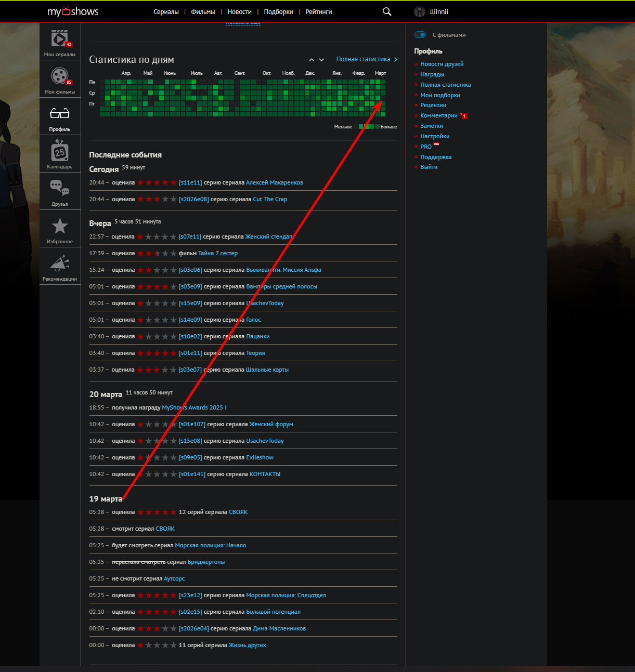Select the Профиль glasses icon

tap(60, 113)
